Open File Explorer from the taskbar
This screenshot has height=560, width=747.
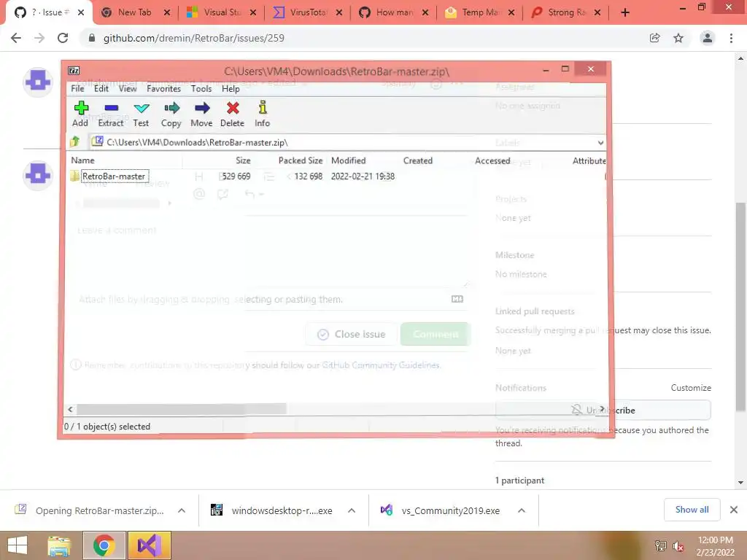coord(59,545)
